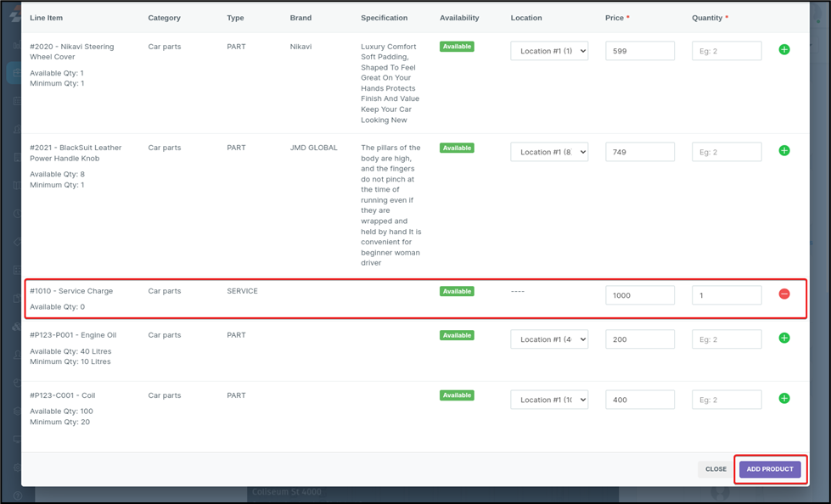The width and height of the screenshot is (831, 504).
Task: Add Engine Oil with green plus icon
Action: click(784, 338)
